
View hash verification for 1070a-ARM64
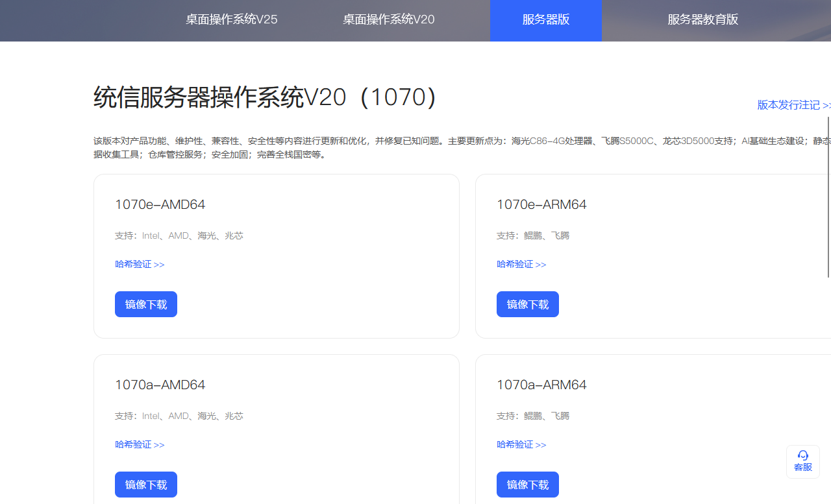tap(521, 444)
